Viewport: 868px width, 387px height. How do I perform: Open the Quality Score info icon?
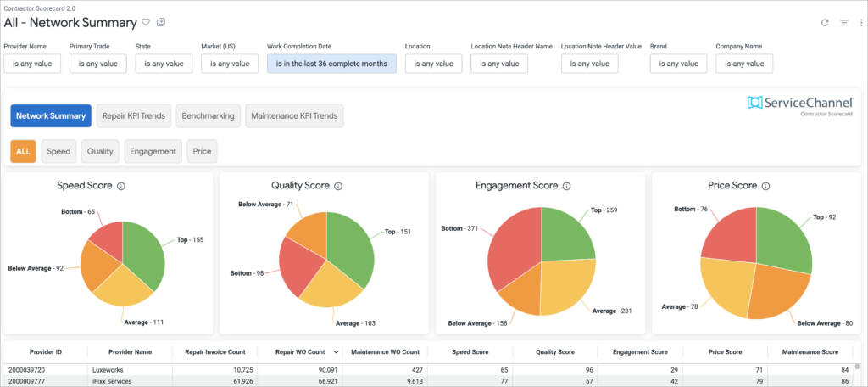(338, 186)
